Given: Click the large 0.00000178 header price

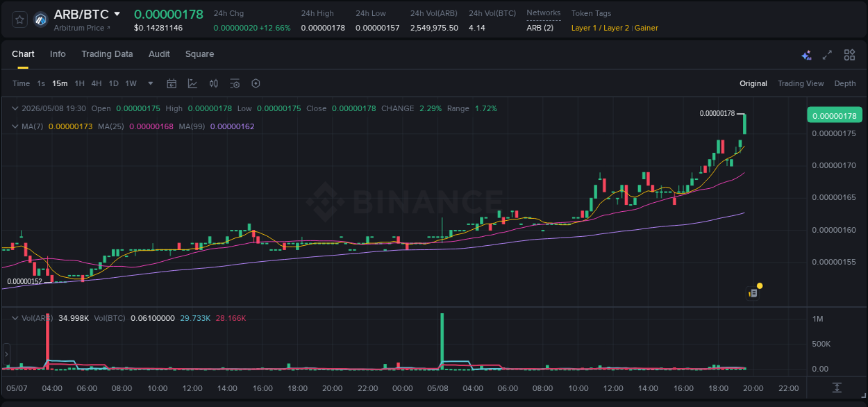Looking at the screenshot, I should coord(169,14).
